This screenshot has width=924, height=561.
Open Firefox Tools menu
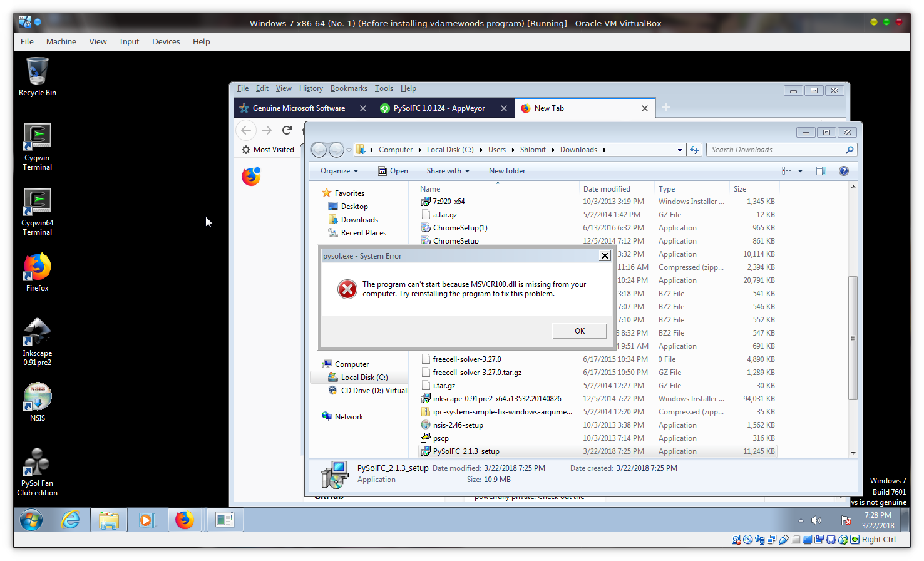pos(384,88)
